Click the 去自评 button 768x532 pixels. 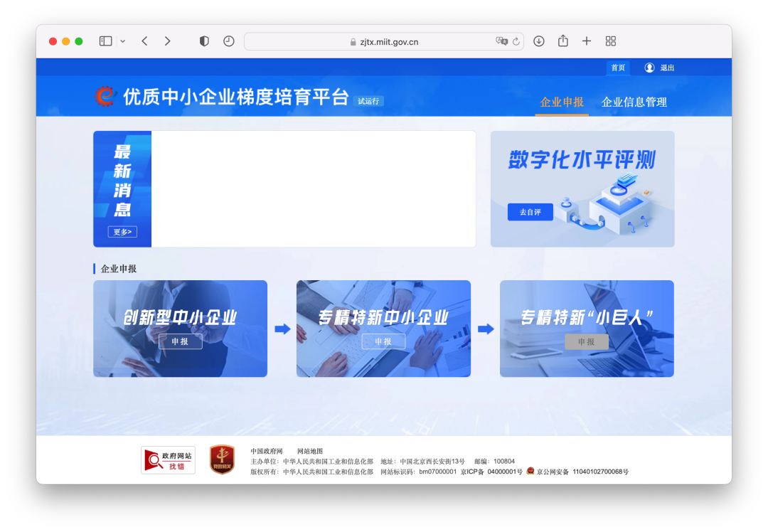(530, 212)
